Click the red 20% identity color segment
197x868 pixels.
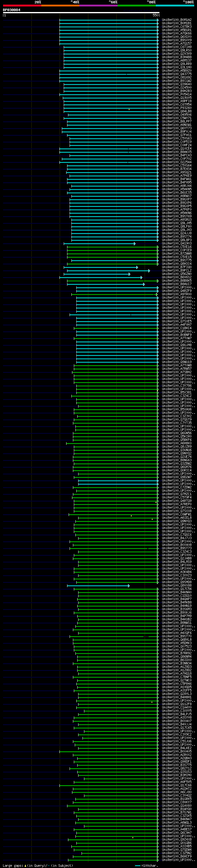coord(22,6)
